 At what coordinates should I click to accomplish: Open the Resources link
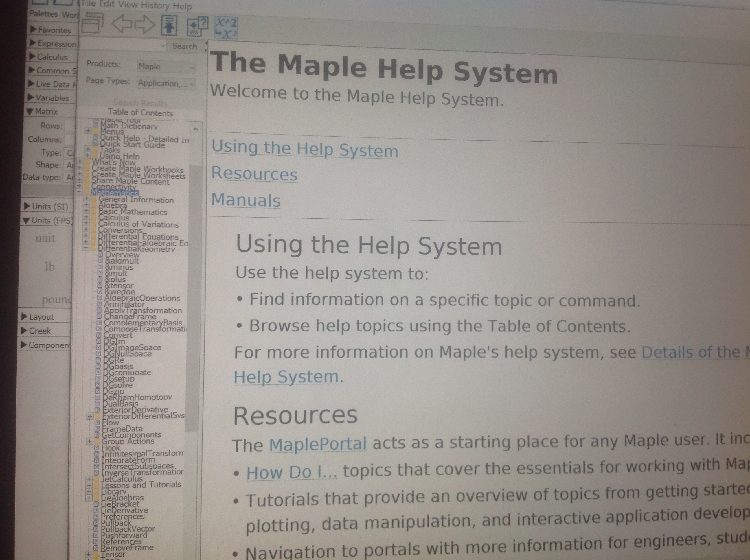pos(254,174)
